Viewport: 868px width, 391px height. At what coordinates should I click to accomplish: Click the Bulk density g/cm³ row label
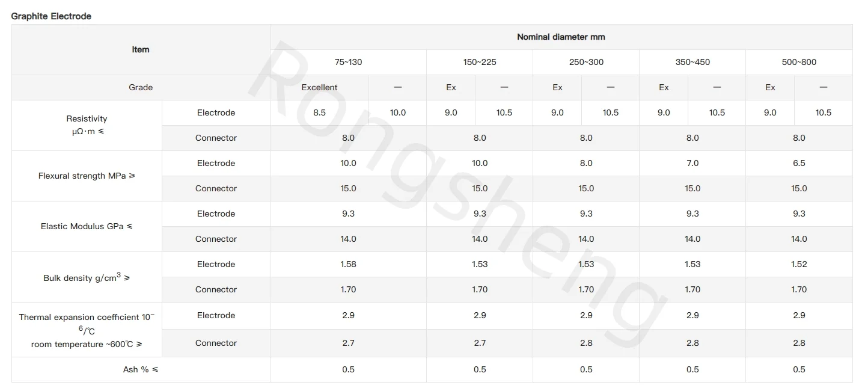[x=87, y=277]
